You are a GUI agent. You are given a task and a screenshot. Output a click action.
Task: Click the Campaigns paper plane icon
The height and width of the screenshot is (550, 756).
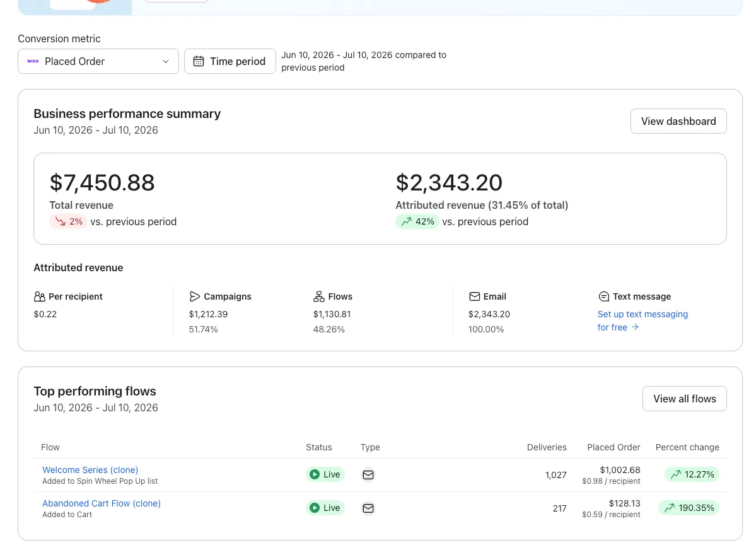click(x=195, y=296)
